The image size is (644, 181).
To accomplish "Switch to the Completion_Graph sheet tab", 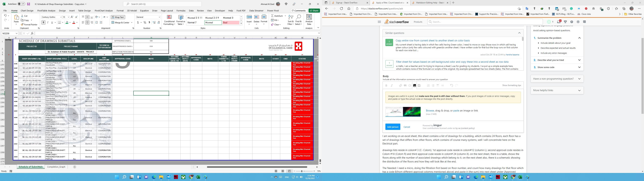I will 56,167.
